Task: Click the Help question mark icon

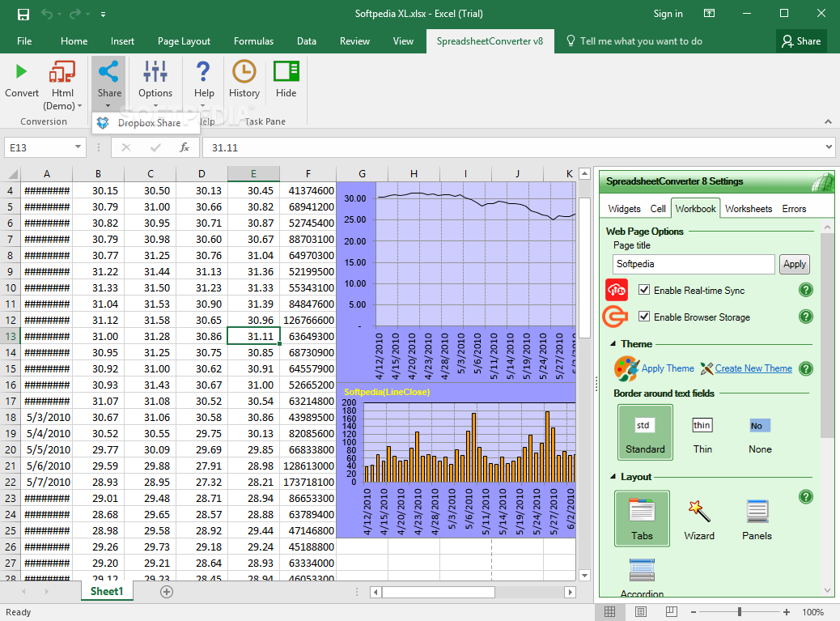Action: [204, 72]
